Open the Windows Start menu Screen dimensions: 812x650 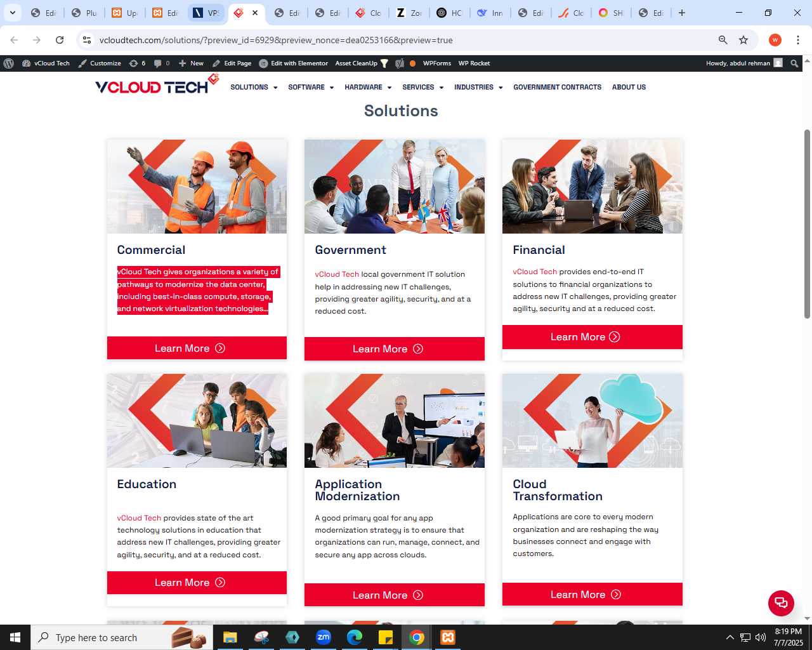(15, 637)
